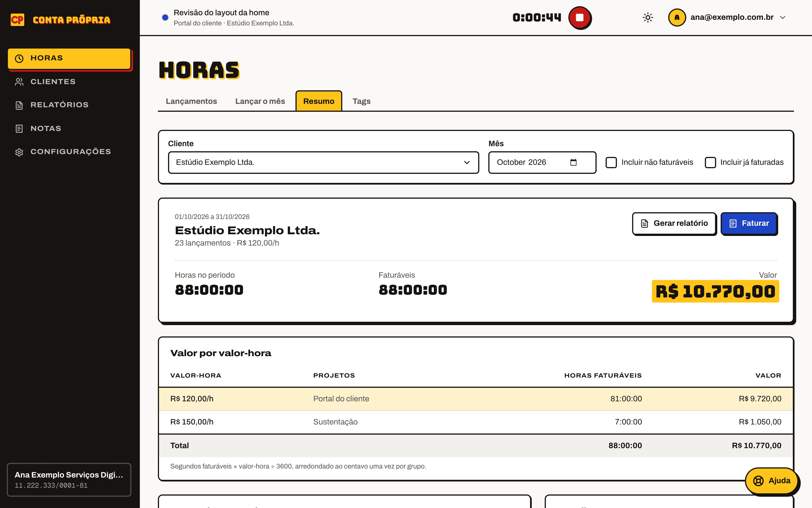812x508 pixels.
Task: Click the highlighted R$ 10.770,00 total value
Action: [x=715, y=291]
